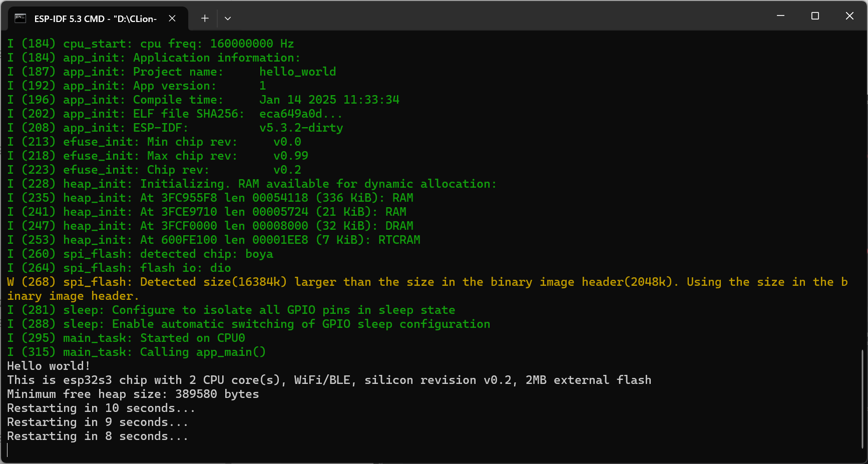Click the compile time 'Jan 14 2025 11:33:34'

[x=329, y=100]
